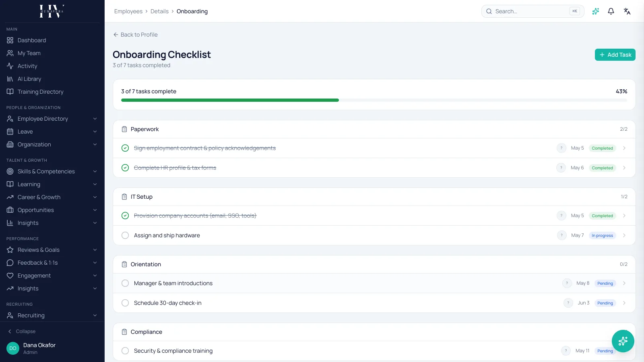Expand Employee Directory submenu

pyautogui.click(x=95, y=119)
